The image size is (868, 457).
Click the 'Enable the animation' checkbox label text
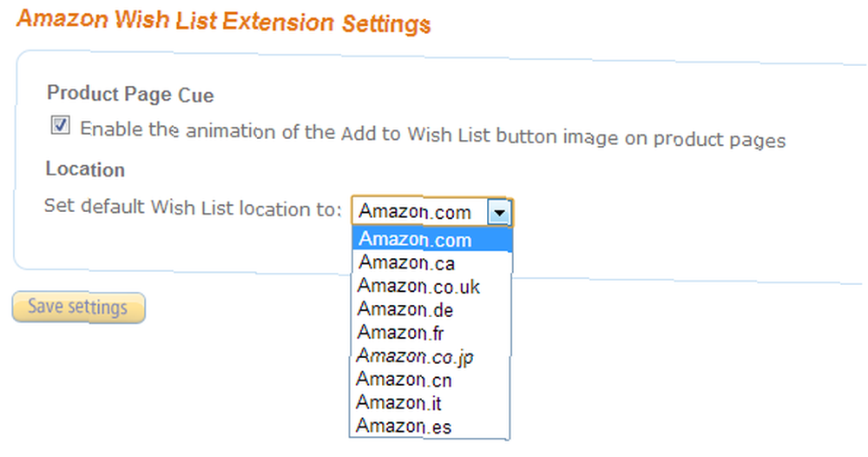[x=433, y=134]
